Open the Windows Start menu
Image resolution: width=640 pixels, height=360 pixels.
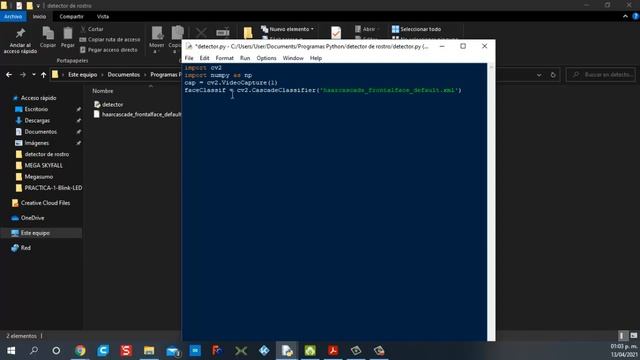11,350
